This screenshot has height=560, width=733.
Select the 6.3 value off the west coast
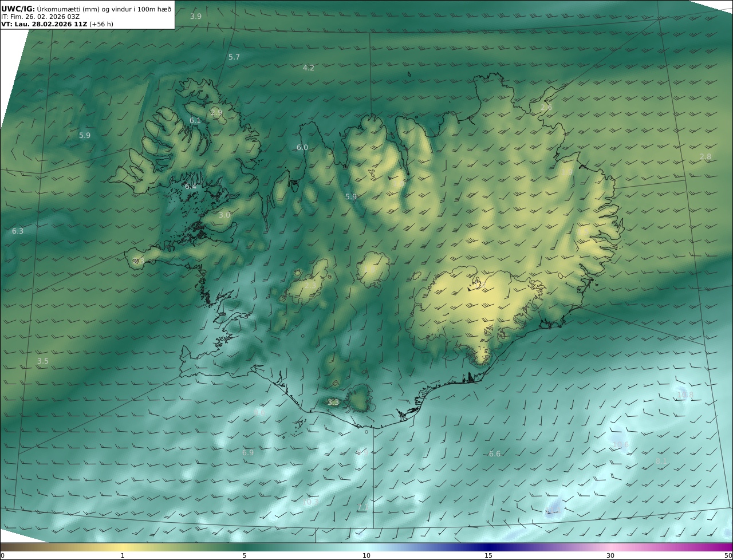18,231
